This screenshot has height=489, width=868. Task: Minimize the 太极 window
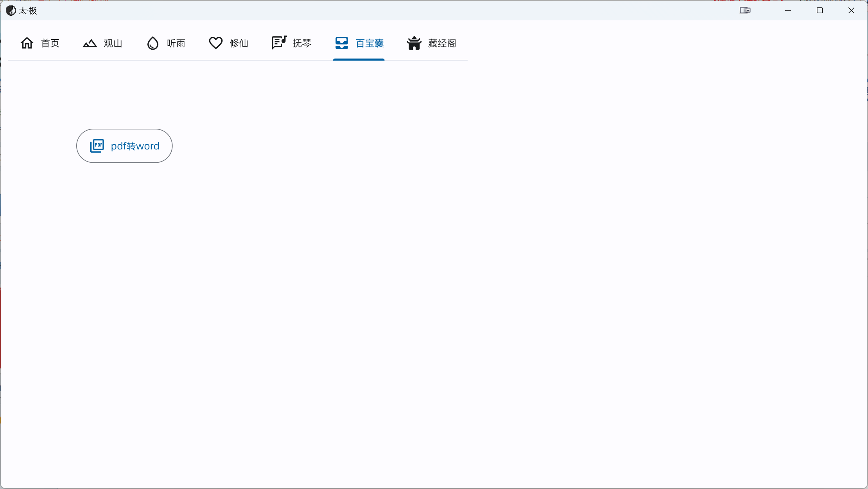[x=788, y=11]
